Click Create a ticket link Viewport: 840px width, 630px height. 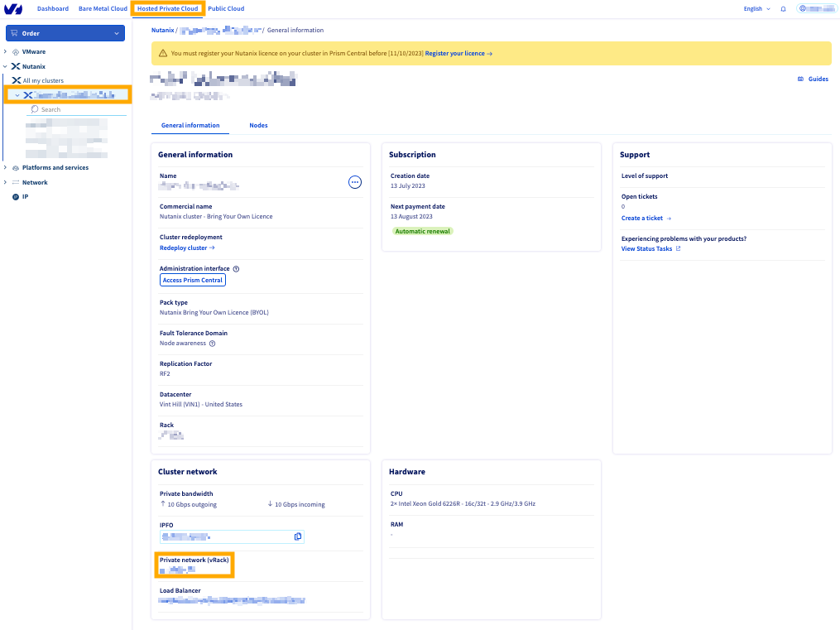point(646,218)
